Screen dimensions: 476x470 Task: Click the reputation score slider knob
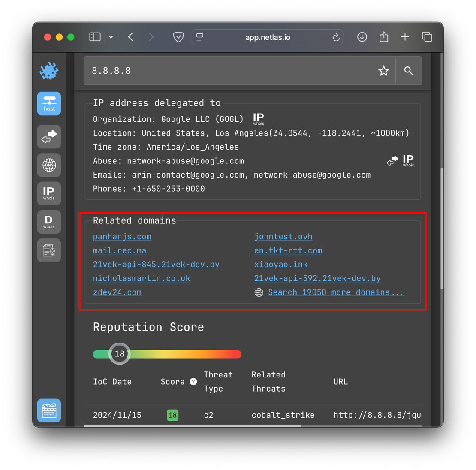click(x=119, y=354)
